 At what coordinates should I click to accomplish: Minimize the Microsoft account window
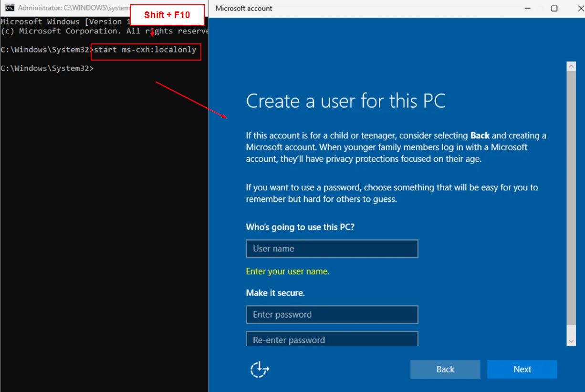pyautogui.click(x=527, y=9)
